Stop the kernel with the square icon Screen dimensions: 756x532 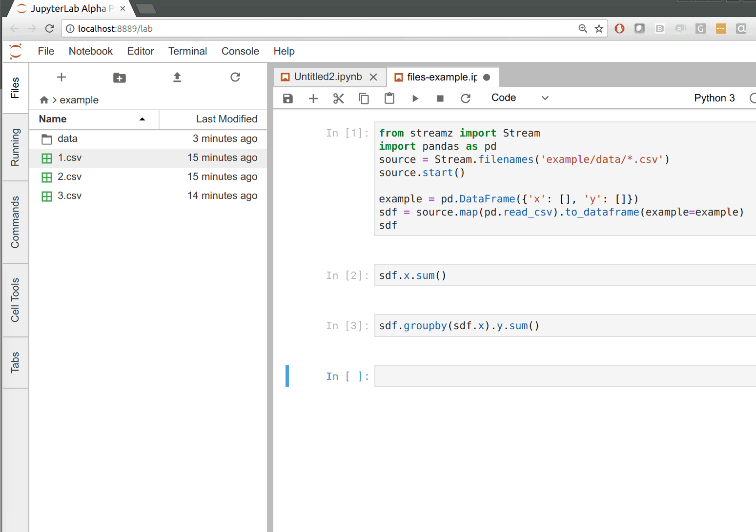click(440, 99)
